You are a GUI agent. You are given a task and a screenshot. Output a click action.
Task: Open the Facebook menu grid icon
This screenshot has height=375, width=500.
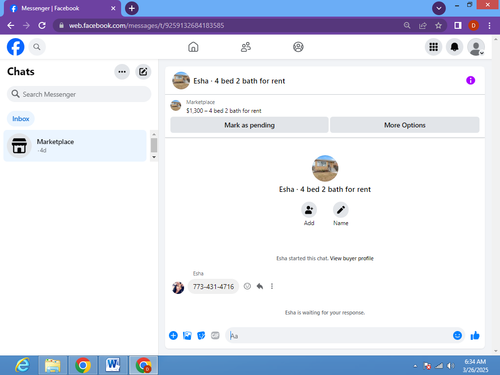[x=433, y=47]
